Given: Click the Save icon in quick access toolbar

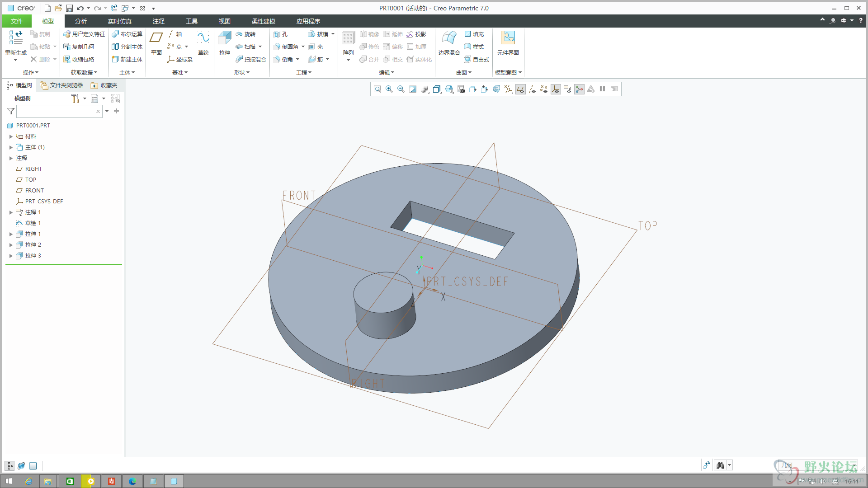Looking at the screenshot, I should coord(69,8).
